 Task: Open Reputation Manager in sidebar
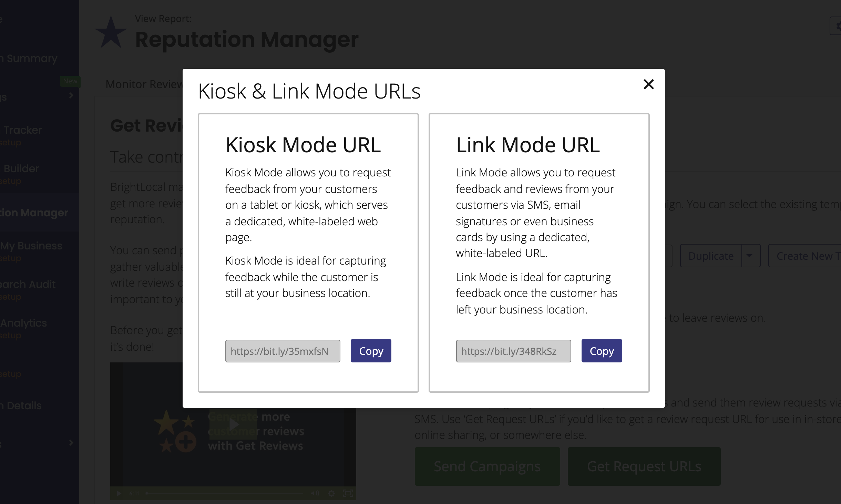(34, 213)
